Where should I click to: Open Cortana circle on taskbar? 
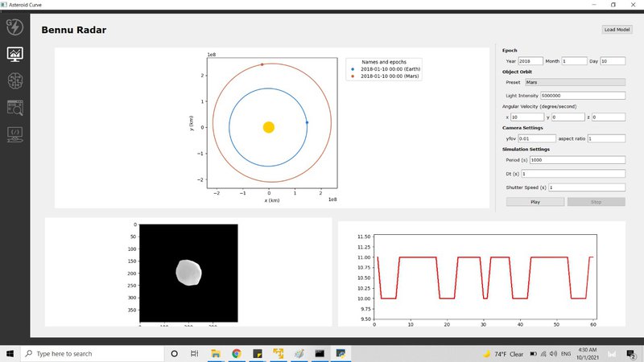(x=174, y=353)
